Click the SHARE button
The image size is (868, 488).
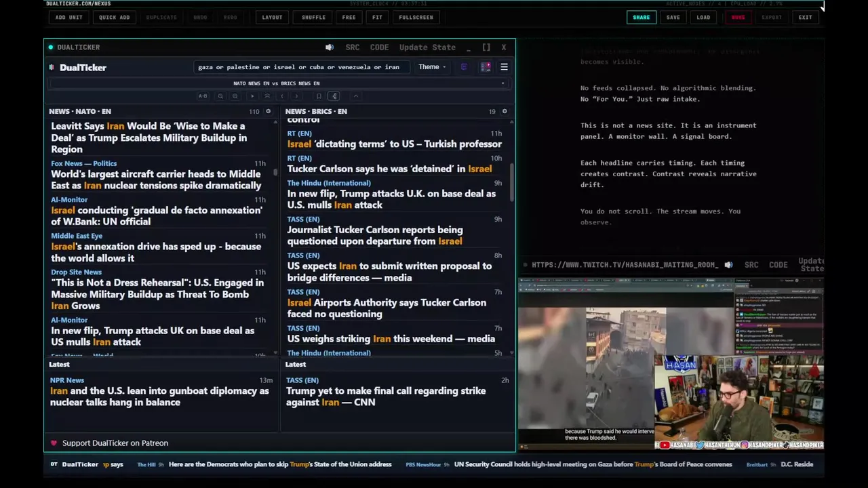click(641, 18)
